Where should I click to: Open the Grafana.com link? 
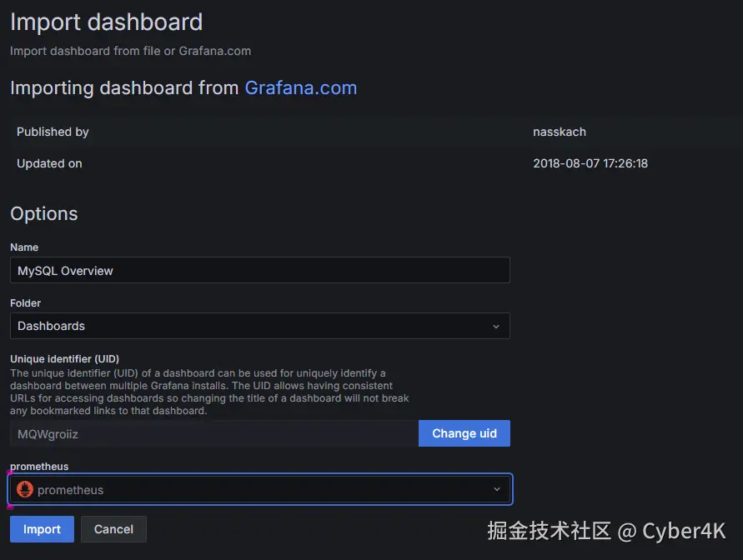pyautogui.click(x=300, y=88)
